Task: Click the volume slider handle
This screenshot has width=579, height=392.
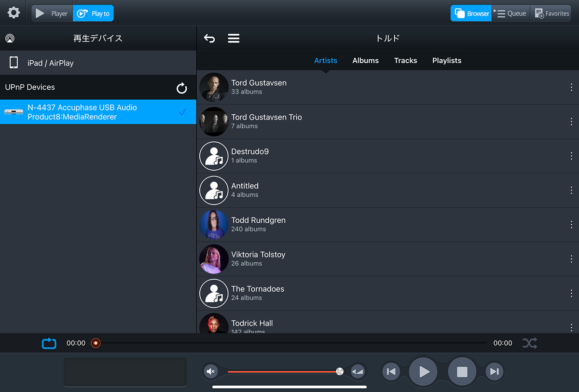Action: click(340, 371)
